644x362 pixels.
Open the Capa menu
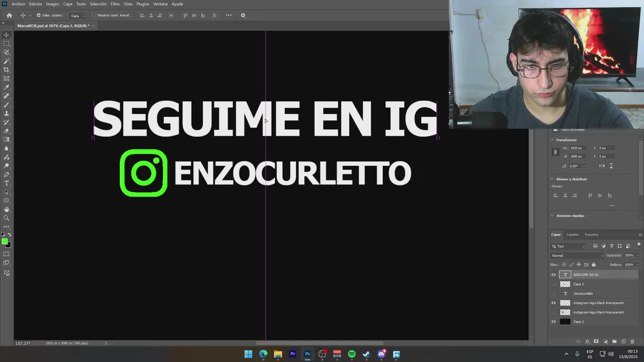coord(67,4)
